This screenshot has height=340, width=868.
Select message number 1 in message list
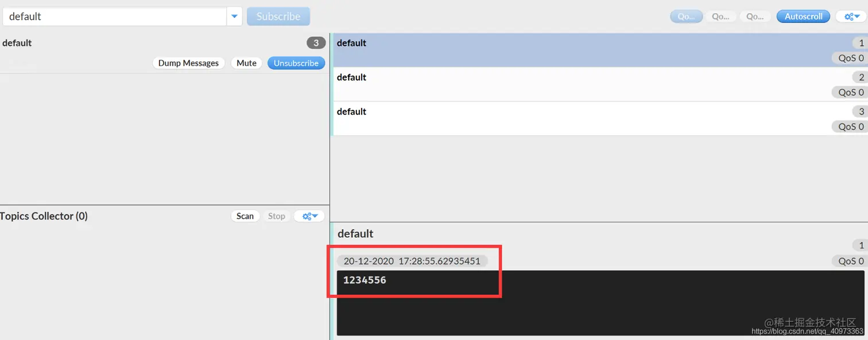pyautogui.click(x=600, y=50)
